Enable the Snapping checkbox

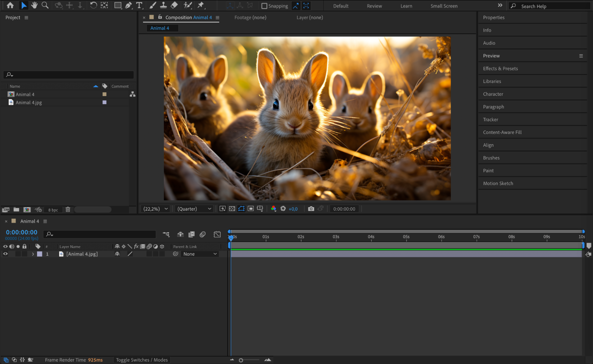point(264,6)
